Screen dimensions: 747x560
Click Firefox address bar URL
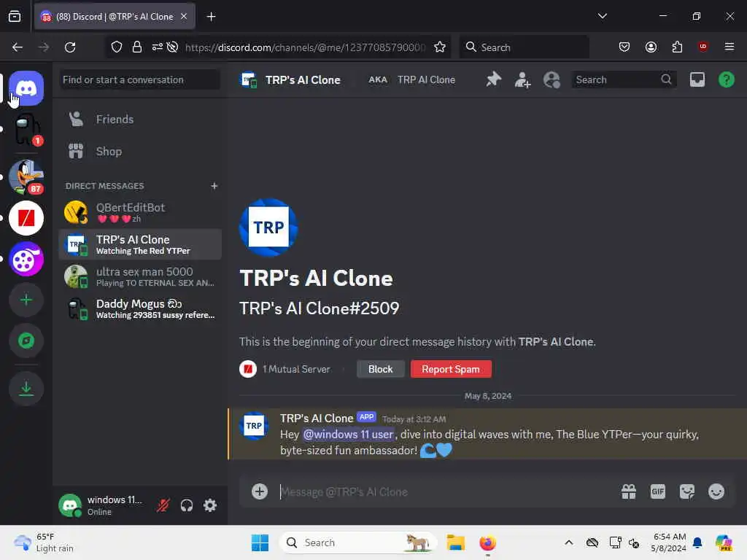click(305, 47)
